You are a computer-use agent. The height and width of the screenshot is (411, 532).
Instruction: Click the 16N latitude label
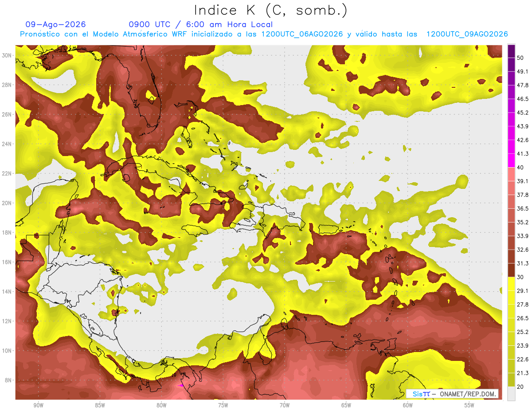click(x=7, y=262)
